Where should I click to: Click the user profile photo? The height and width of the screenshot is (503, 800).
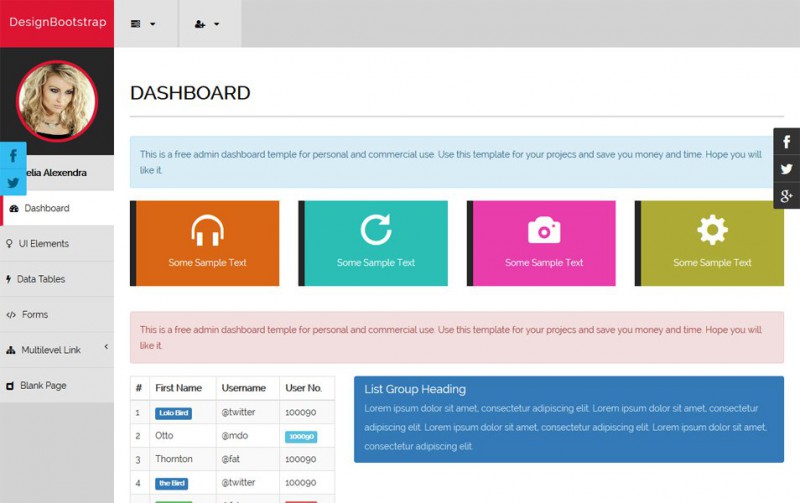pyautogui.click(x=57, y=101)
